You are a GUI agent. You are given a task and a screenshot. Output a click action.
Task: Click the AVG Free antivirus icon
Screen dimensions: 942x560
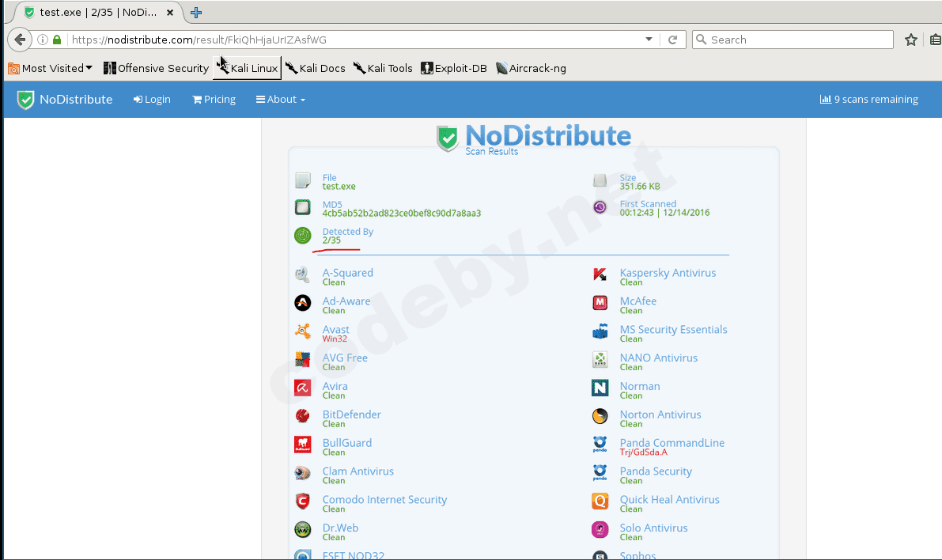tap(303, 359)
